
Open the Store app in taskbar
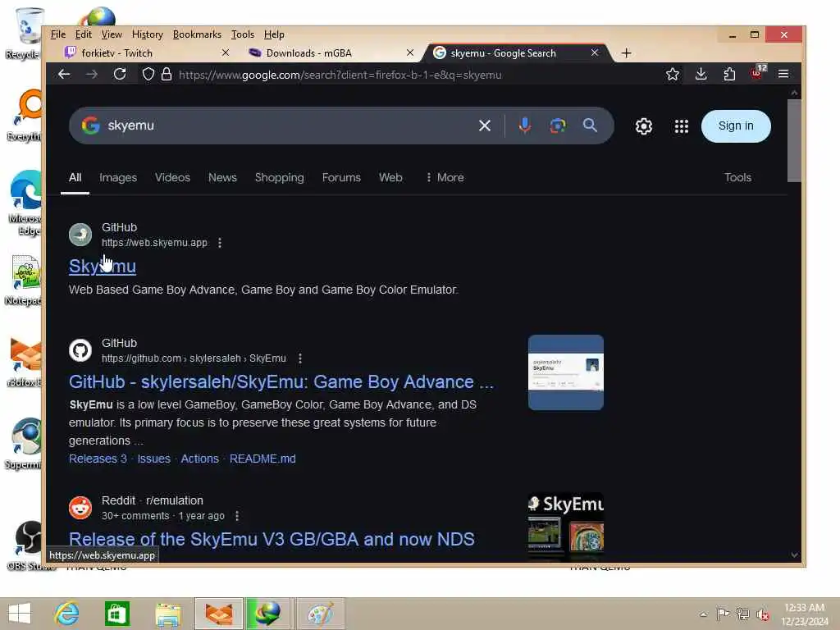pyautogui.click(x=116, y=614)
